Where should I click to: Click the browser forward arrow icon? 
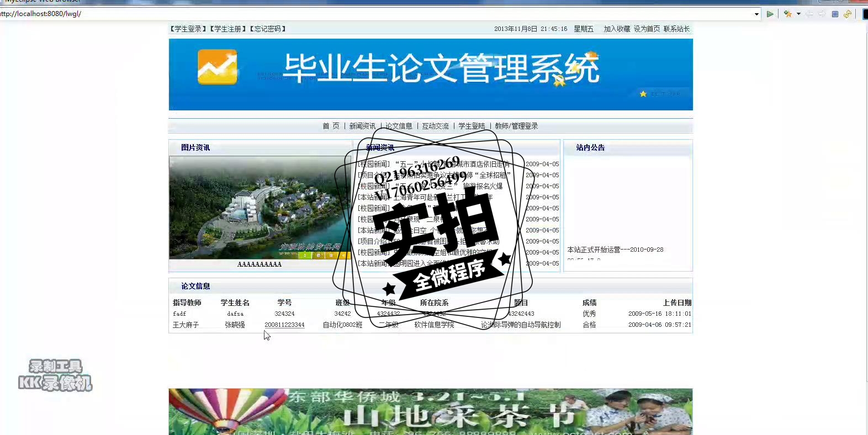click(822, 14)
